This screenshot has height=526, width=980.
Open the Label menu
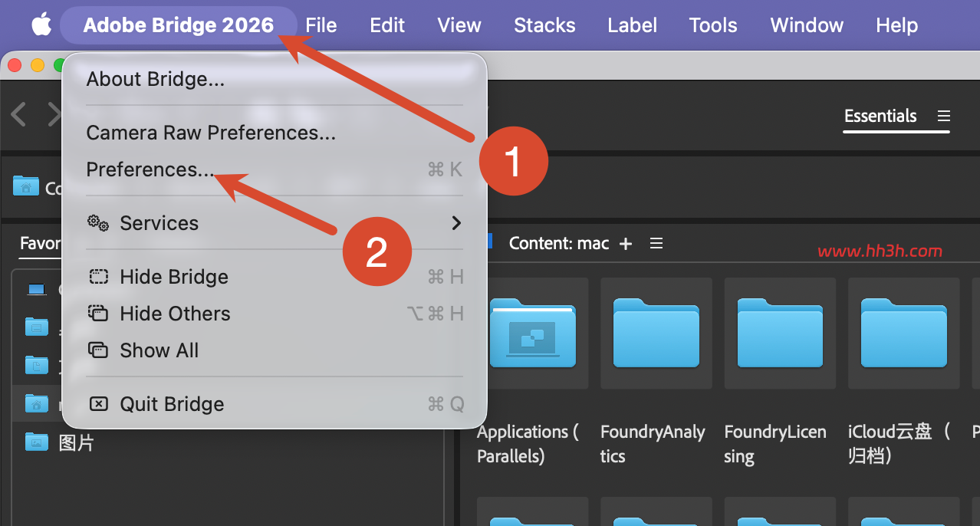click(x=632, y=25)
